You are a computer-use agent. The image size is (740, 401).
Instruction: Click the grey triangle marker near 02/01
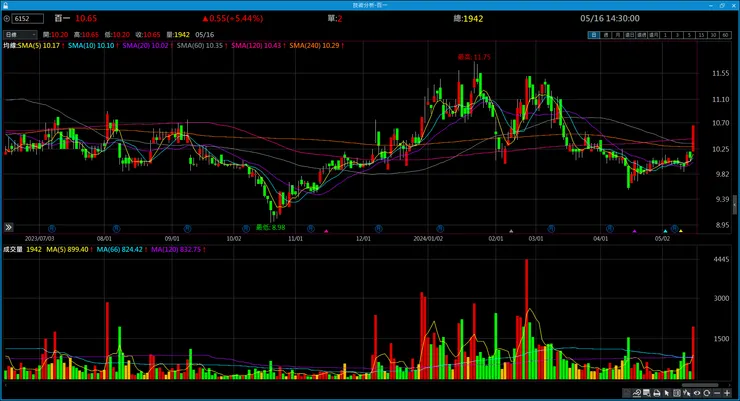coord(511,231)
